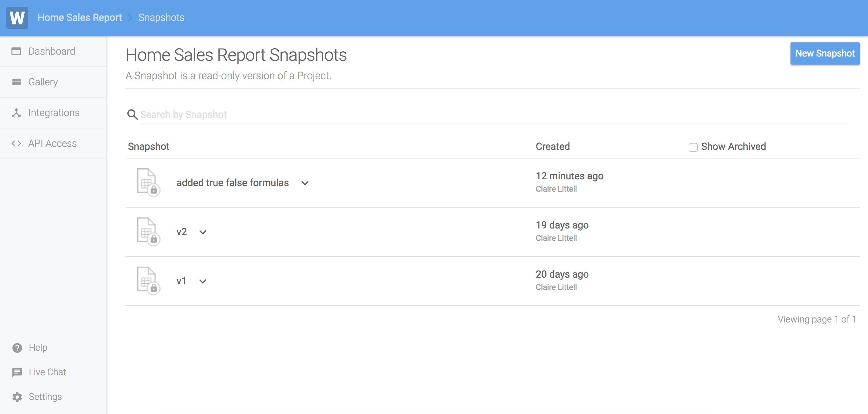
Task: Click the Integrations icon in sidebar
Action: [x=16, y=113]
